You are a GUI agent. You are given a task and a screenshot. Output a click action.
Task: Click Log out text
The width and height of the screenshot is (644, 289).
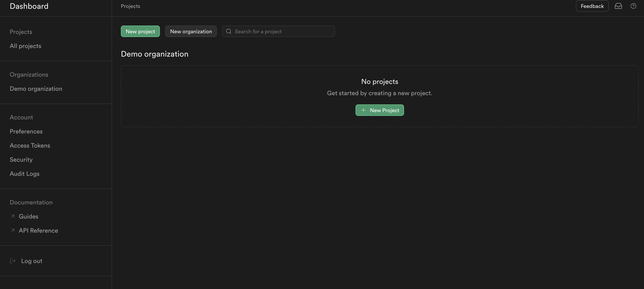pos(32,261)
